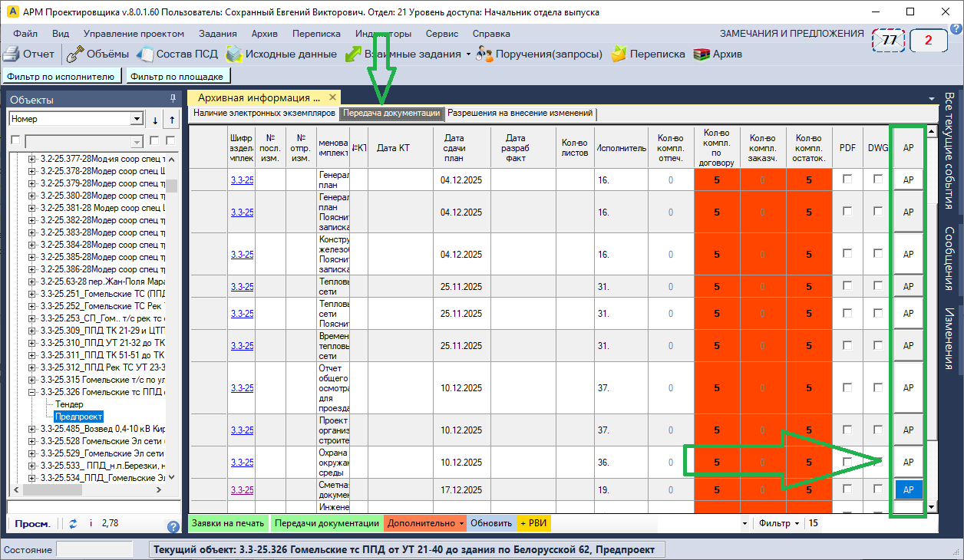This screenshot has height=560, width=964.
Task: Expand tree node 3.3-25.485_Возвед 0,4-10 кВ
Action: (32, 428)
